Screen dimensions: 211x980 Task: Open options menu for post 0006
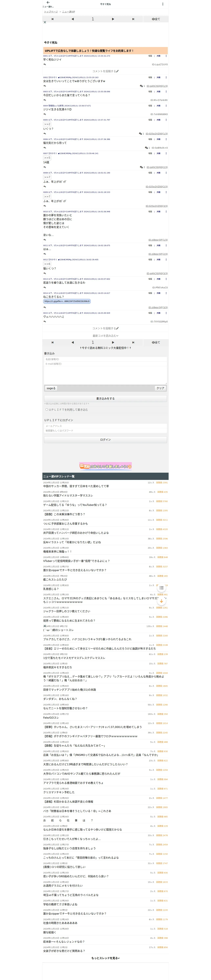point(166,139)
